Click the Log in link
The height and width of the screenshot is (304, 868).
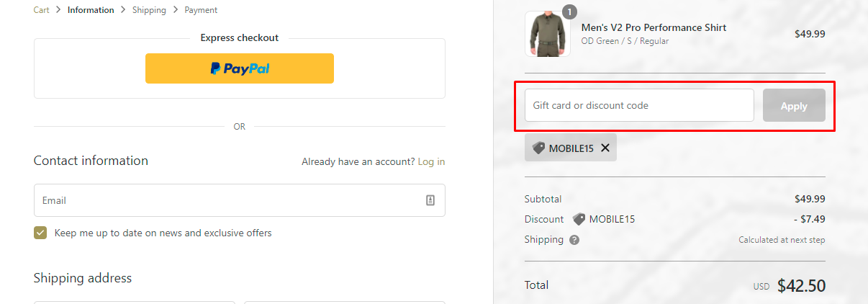click(x=431, y=161)
